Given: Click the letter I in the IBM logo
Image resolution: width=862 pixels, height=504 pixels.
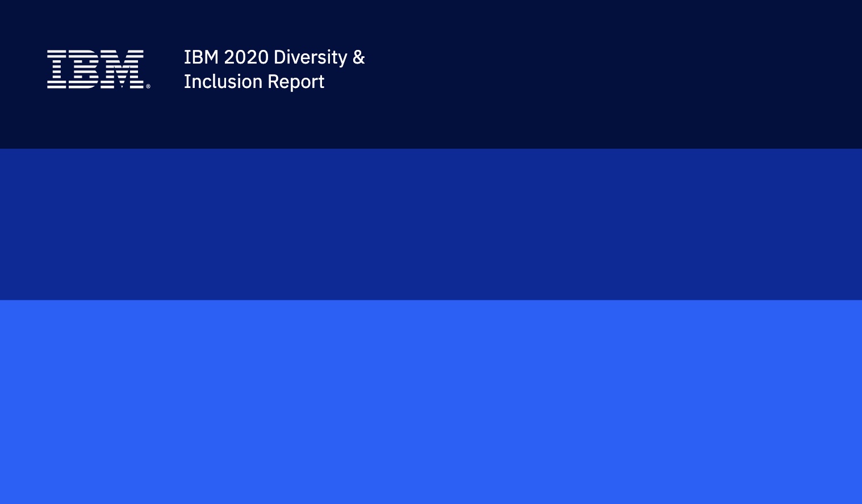Looking at the screenshot, I should coord(57,70).
